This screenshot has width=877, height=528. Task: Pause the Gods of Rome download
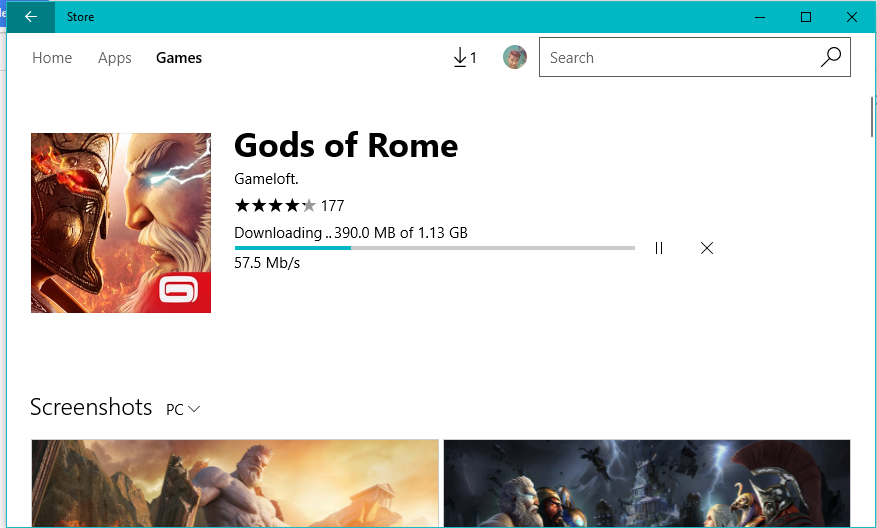pos(659,248)
